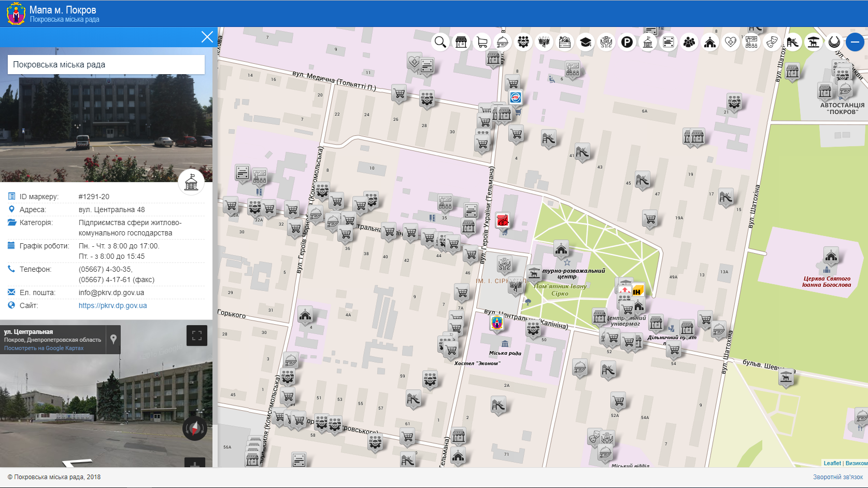The height and width of the screenshot is (488, 868).
Task: Expand street view to fullscreen
Action: pyautogui.click(x=197, y=336)
